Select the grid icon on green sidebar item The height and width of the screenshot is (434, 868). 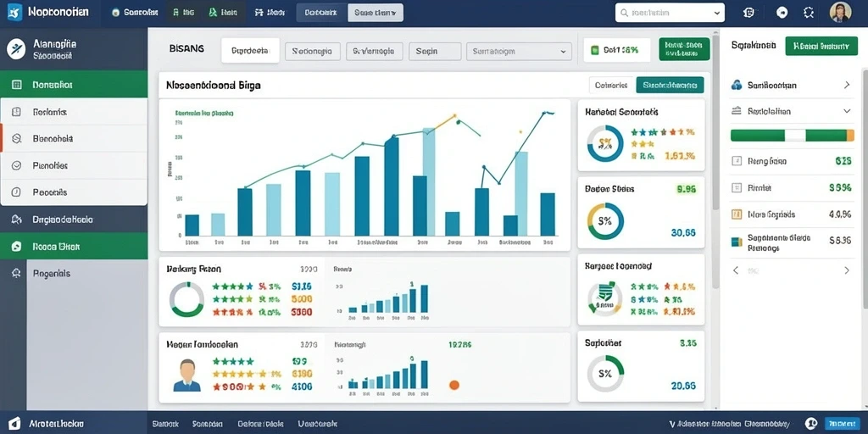(x=17, y=85)
